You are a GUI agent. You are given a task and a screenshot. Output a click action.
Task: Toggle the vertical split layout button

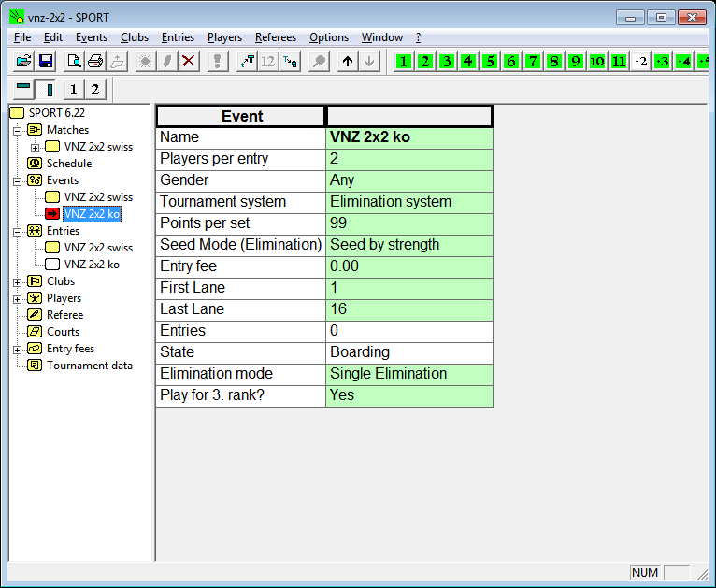[48, 90]
